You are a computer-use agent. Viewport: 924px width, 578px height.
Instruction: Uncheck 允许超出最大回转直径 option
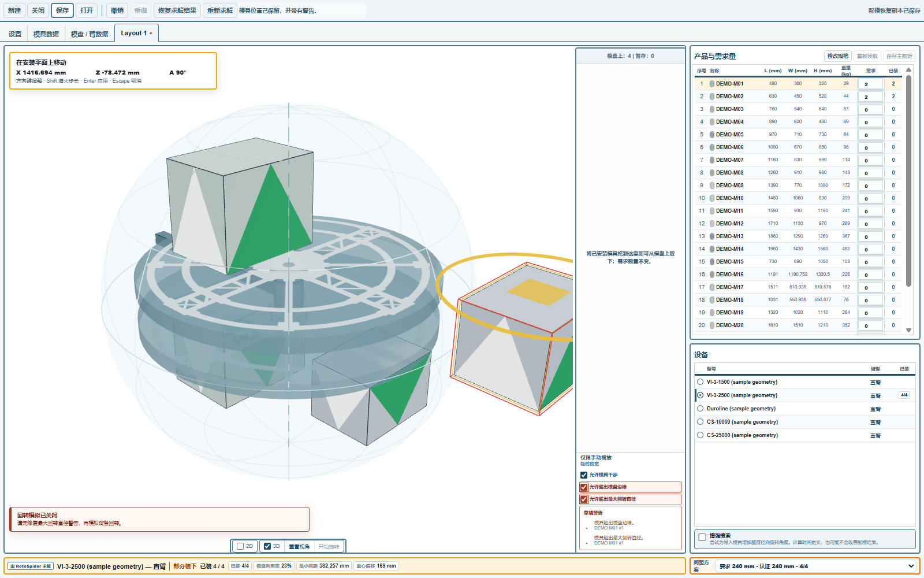[x=584, y=499]
